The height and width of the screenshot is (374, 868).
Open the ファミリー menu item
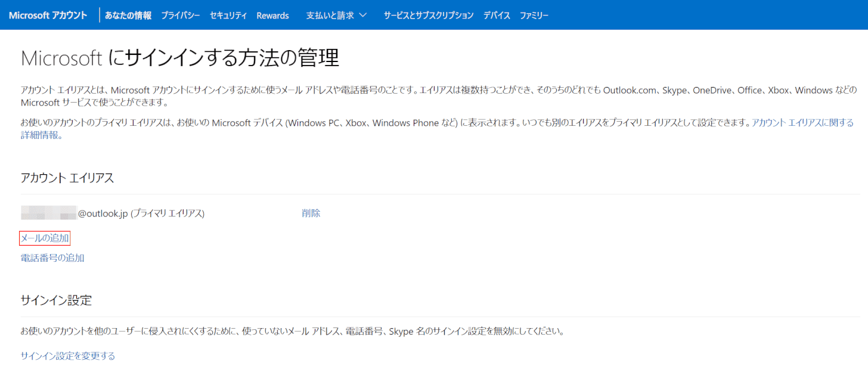(534, 16)
